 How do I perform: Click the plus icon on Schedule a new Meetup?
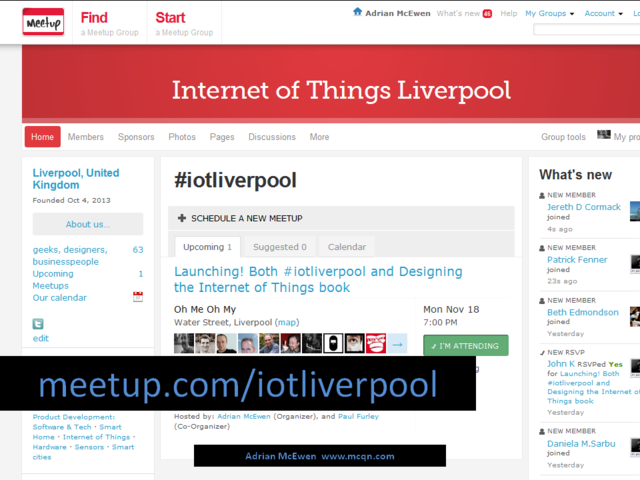pyautogui.click(x=182, y=218)
